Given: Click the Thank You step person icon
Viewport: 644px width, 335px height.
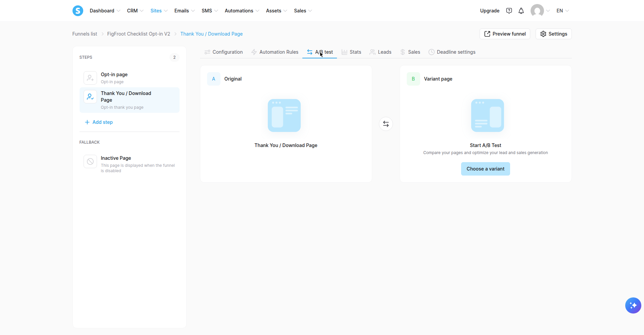Looking at the screenshot, I should [x=90, y=97].
